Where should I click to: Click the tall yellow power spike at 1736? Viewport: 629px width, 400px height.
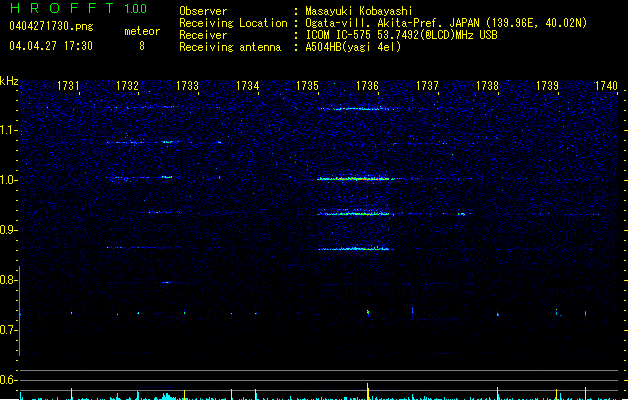tap(367, 391)
